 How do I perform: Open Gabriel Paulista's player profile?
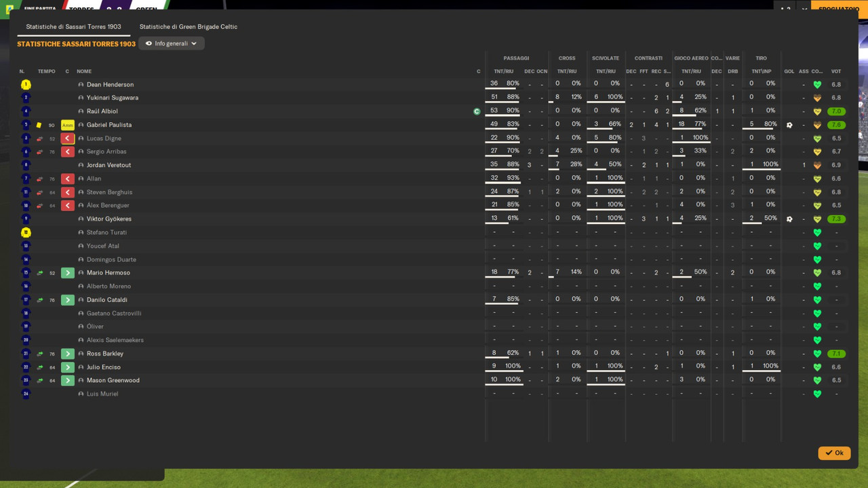click(x=109, y=125)
